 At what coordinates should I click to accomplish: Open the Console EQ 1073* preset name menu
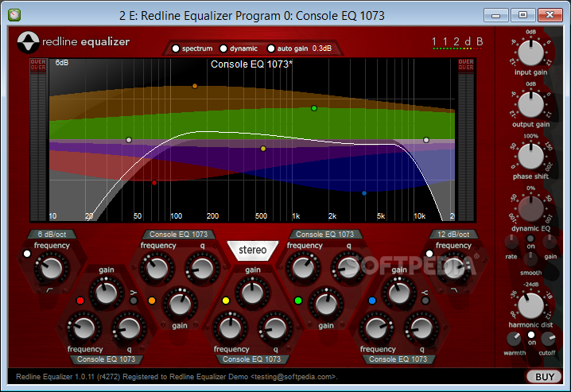coord(251,64)
